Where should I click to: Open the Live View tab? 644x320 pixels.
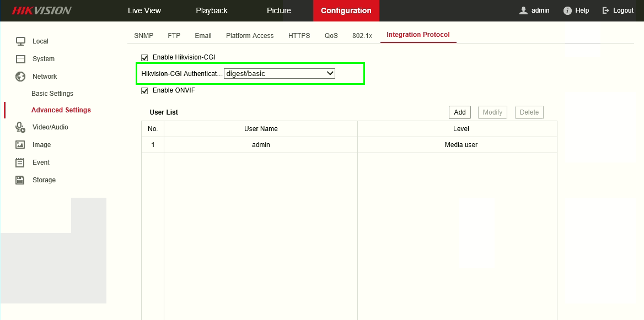(144, 10)
